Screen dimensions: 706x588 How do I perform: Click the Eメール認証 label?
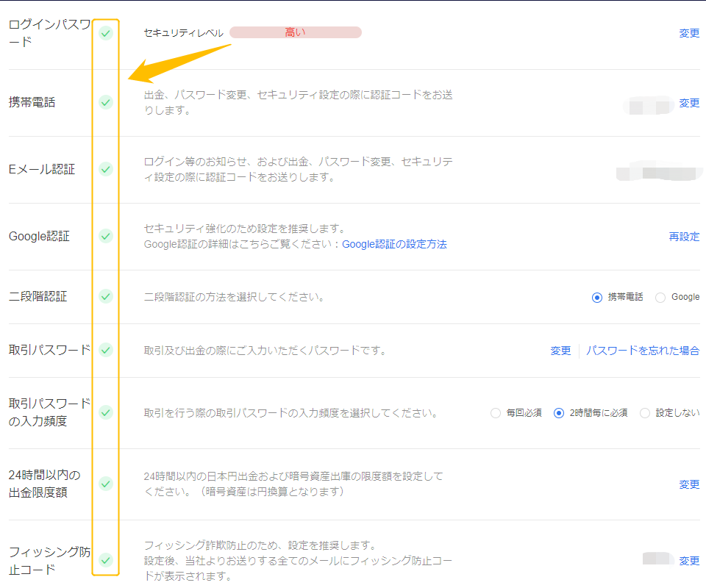[42, 169]
